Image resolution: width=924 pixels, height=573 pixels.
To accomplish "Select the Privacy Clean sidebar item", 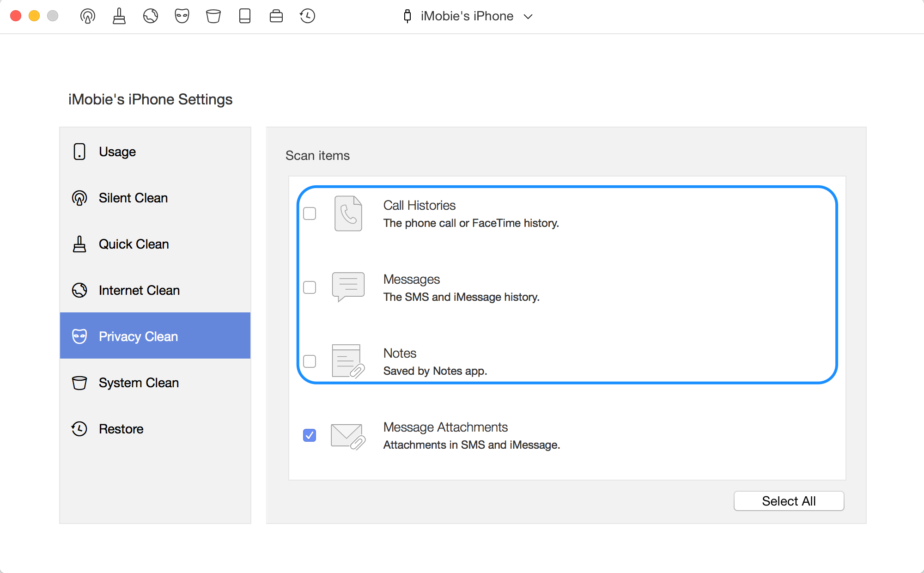I will click(x=155, y=335).
